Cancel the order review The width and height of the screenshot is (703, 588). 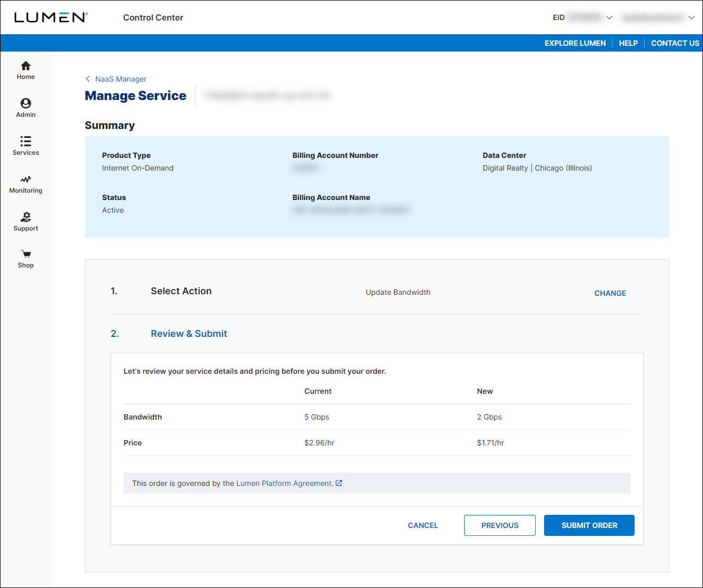(423, 525)
